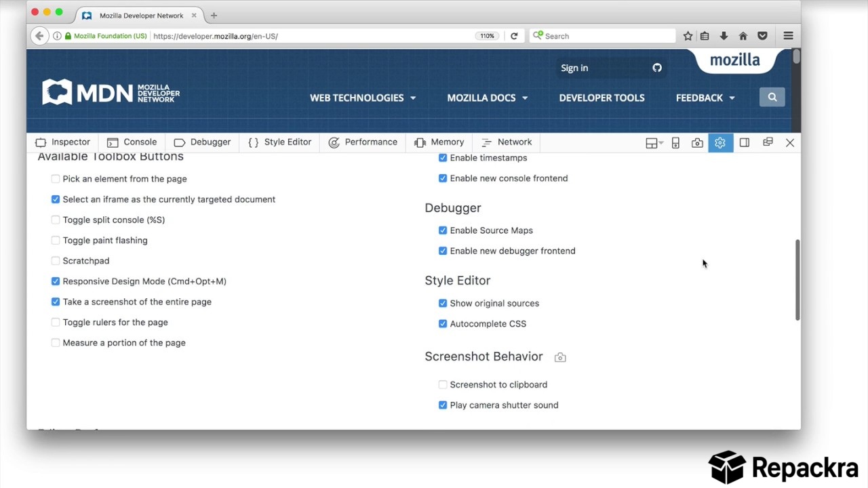Open the downloads arrow icon
The height and width of the screenshot is (488, 868).
click(724, 36)
